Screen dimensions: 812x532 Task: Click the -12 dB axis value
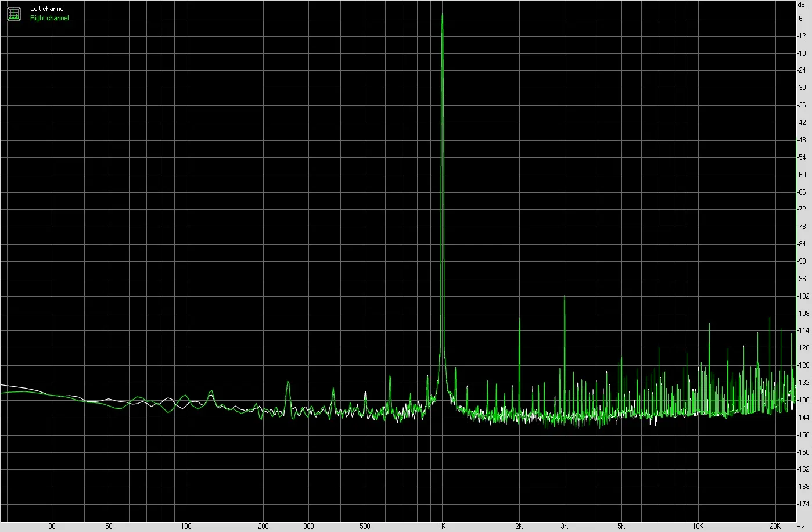point(802,36)
